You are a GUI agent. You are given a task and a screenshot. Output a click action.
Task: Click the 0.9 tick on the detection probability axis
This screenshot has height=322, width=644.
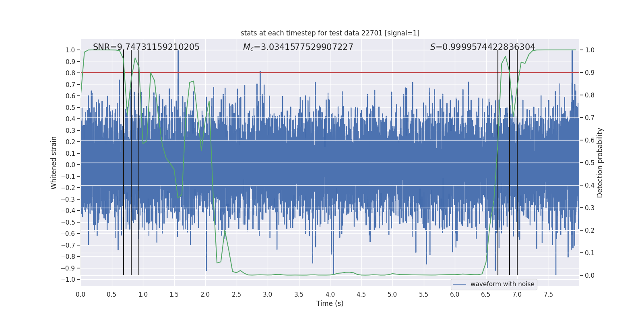590,72
